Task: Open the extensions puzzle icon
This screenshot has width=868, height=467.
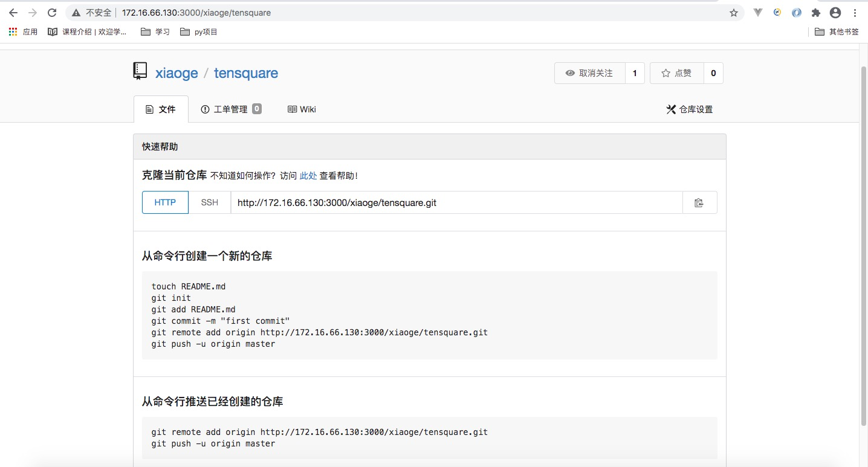Action: pos(816,13)
